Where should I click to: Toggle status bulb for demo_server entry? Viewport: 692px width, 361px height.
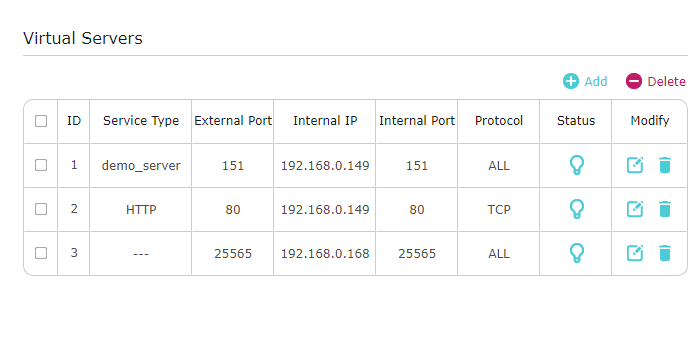(576, 165)
